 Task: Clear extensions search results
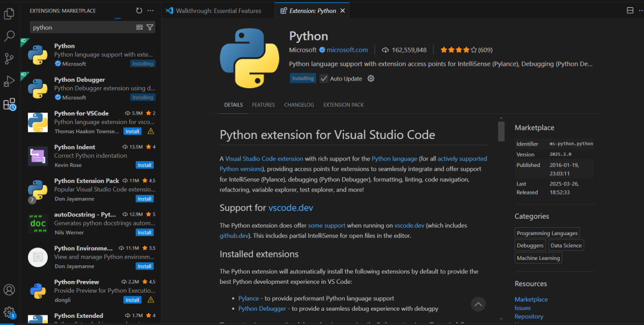[x=140, y=27]
